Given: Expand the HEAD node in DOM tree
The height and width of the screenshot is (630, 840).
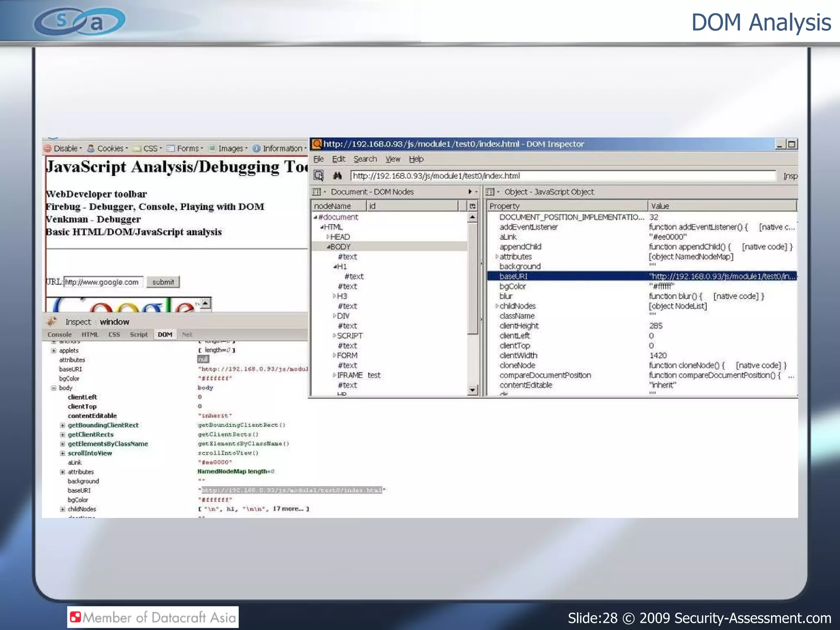Looking at the screenshot, I should tap(328, 237).
